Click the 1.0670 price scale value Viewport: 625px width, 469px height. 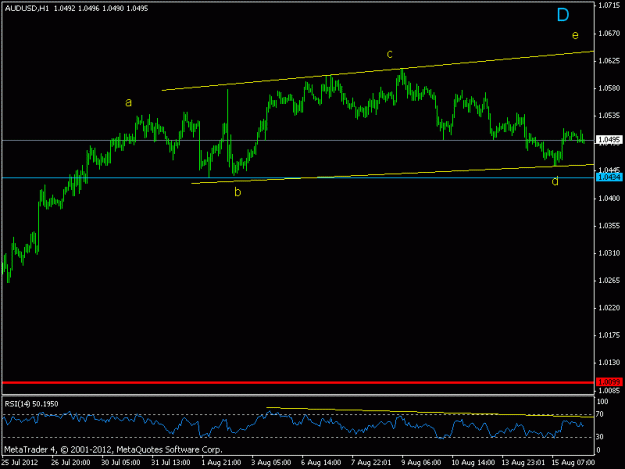(609, 33)
